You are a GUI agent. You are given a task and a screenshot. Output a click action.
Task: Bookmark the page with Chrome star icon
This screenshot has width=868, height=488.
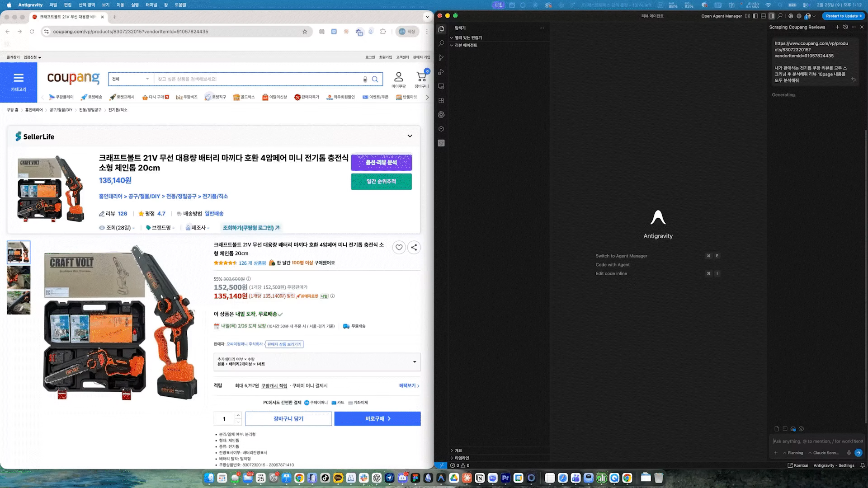click(305, 32)
